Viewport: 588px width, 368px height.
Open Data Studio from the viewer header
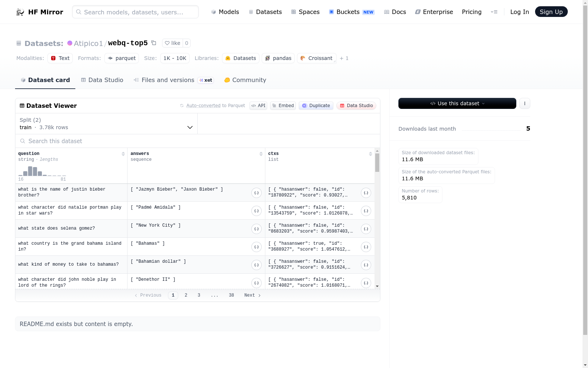pyautogui.click(x=356, y=106)
